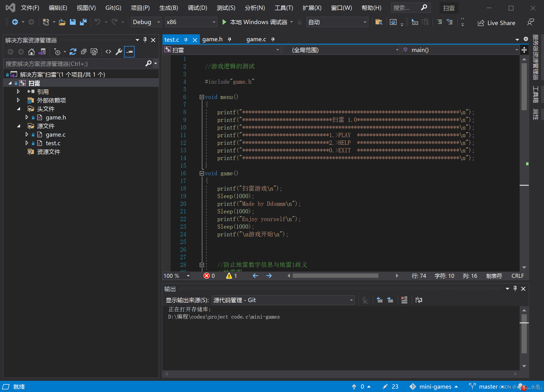Click the Live Share feedback person icon
This screenshot has height=392, width=544.
(531, 23)
